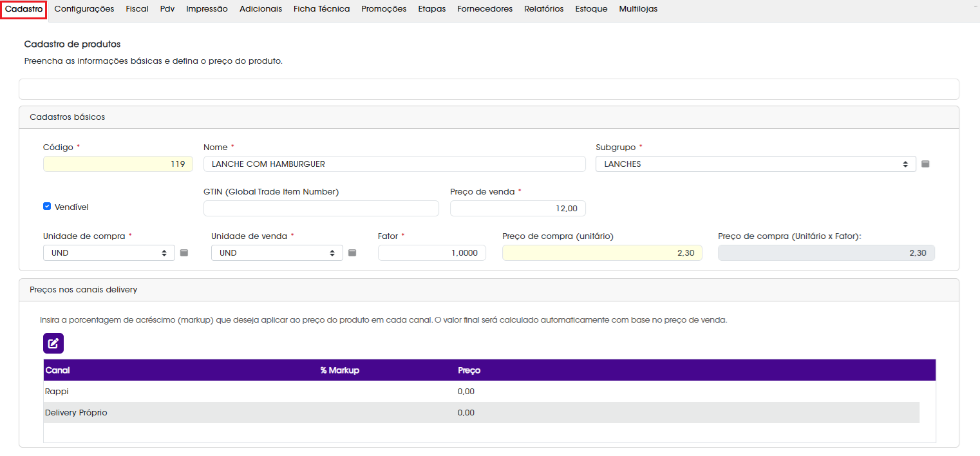
Task: Click the Preço column header
Action: (469, 370)
